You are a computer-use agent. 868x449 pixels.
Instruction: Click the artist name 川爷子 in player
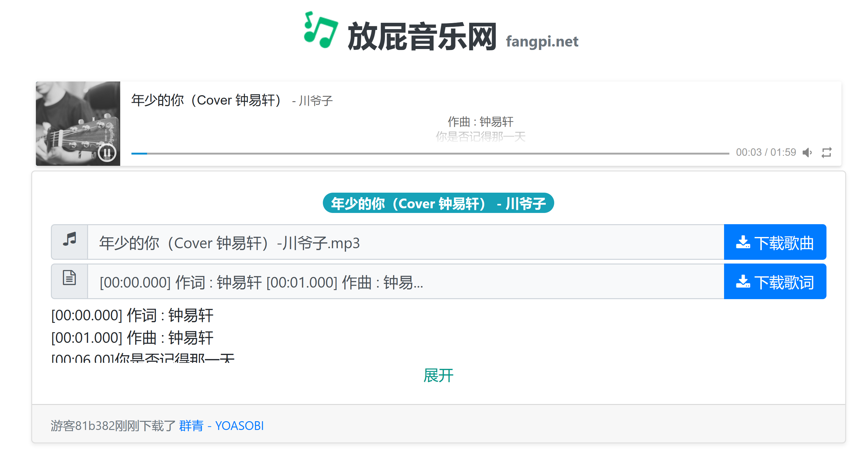click(315, 101)
